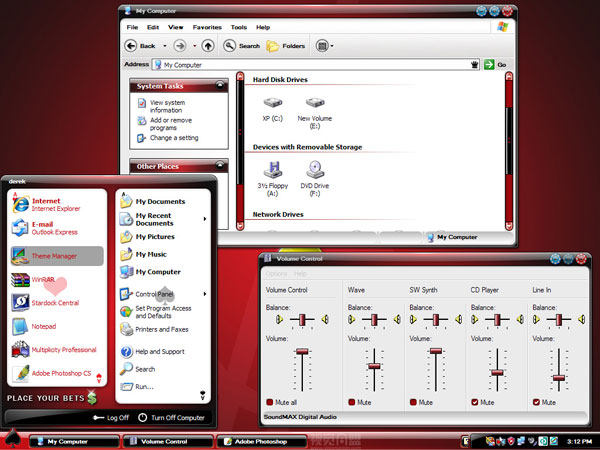Expand the Views button dropdown arrow
Viewport: 600px width, 450px height.
[332, 46]
